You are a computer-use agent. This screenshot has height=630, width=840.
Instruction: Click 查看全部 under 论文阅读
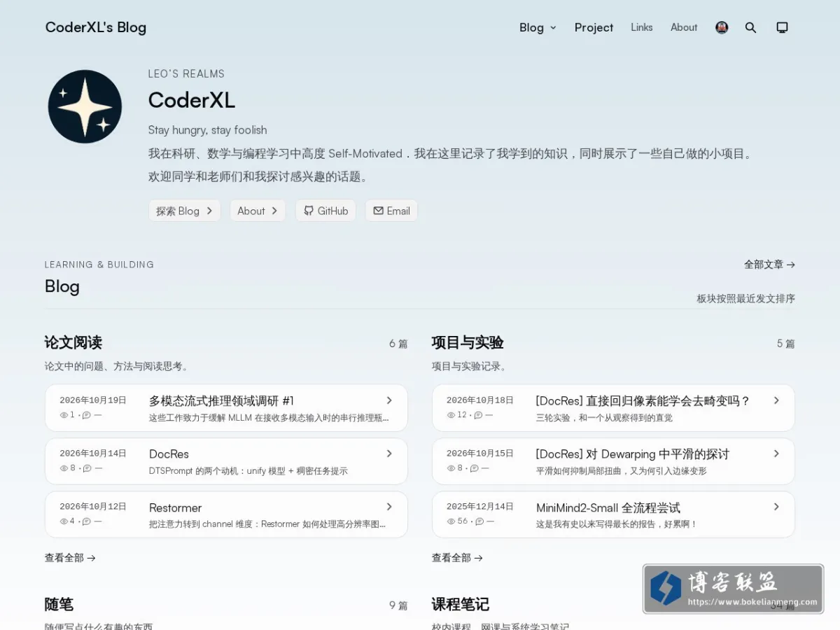point(70,558)
